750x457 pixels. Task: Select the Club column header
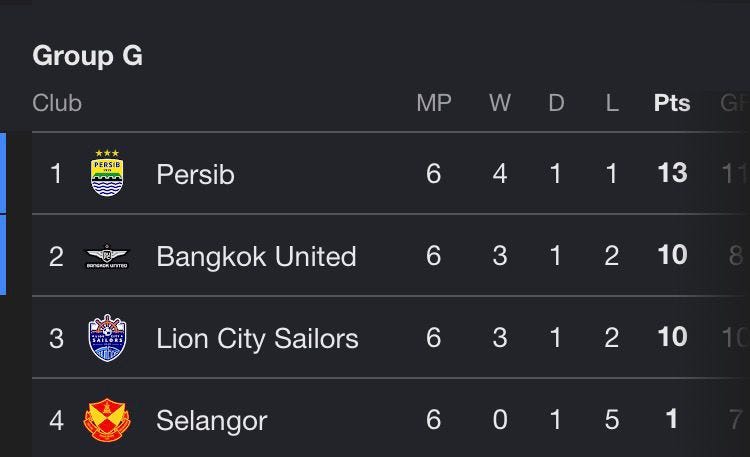click(57, 103)
